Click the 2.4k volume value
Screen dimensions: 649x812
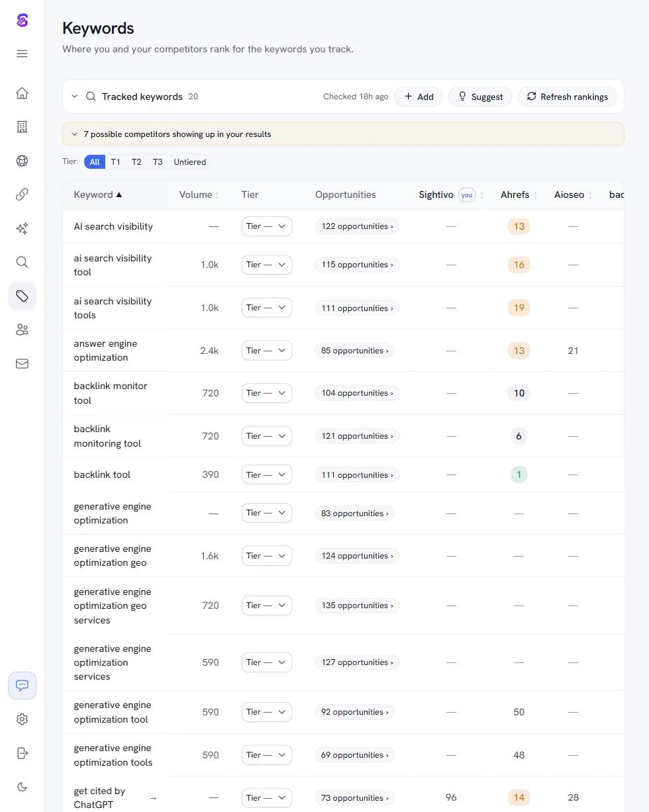[209, 351]
